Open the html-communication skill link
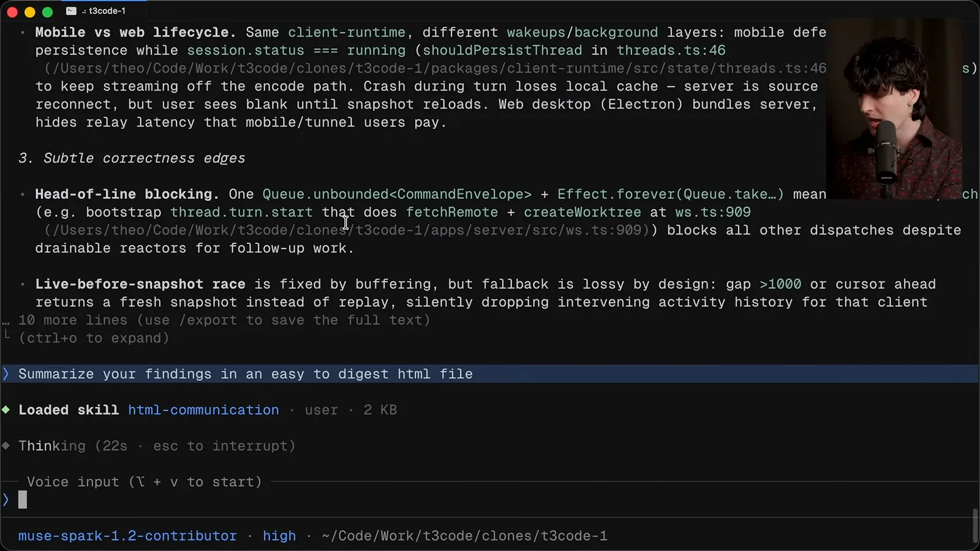The height and width of the screenshot is (551, 980). pos(203,410)
